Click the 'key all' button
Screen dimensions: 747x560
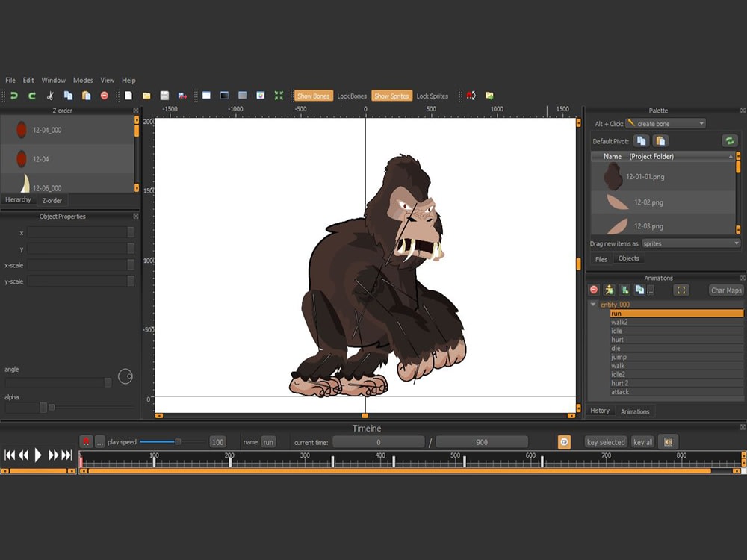pos(642,442)
